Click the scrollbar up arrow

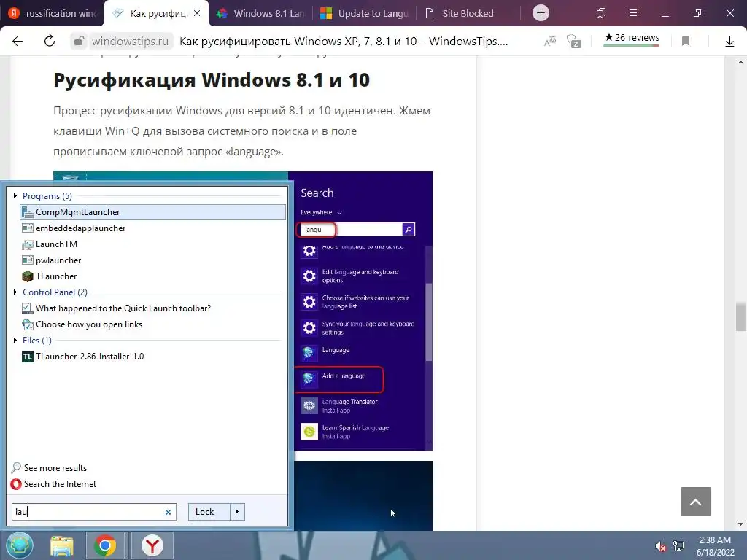[x=740, y=62]
